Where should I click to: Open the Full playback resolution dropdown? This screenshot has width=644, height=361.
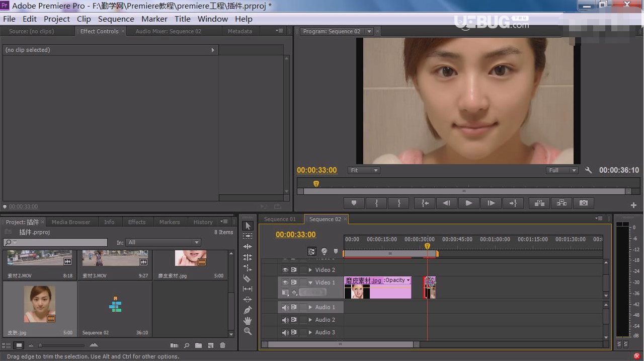(562, 170)
